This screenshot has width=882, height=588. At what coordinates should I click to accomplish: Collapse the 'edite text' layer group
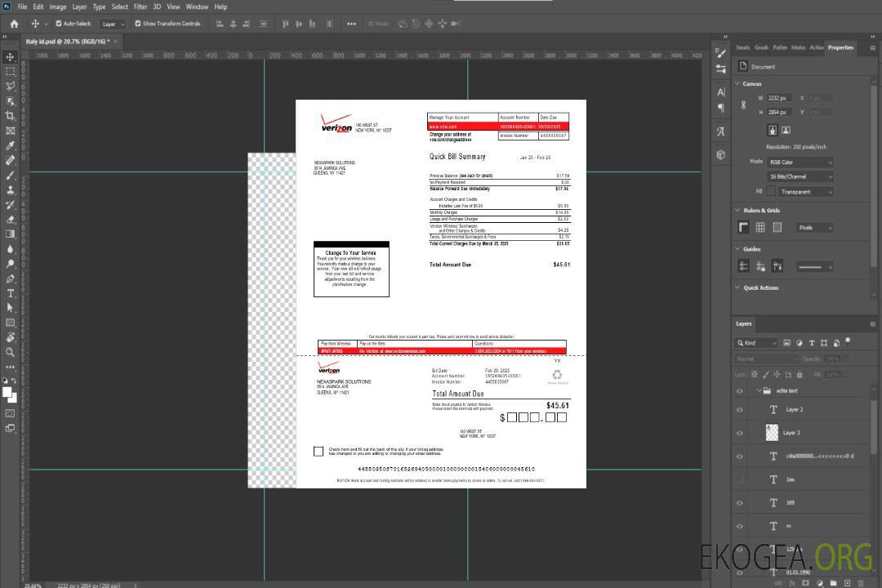pos(759,390)
